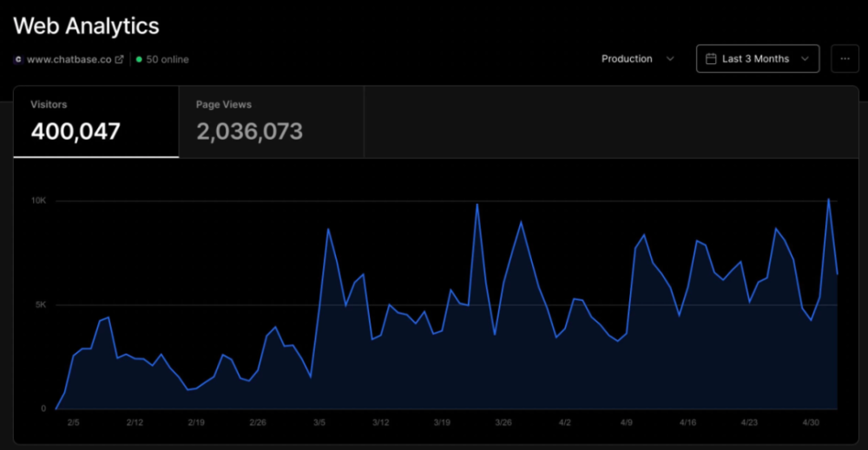
Task: Click the chatbase favicon icon
Action: 18,60
